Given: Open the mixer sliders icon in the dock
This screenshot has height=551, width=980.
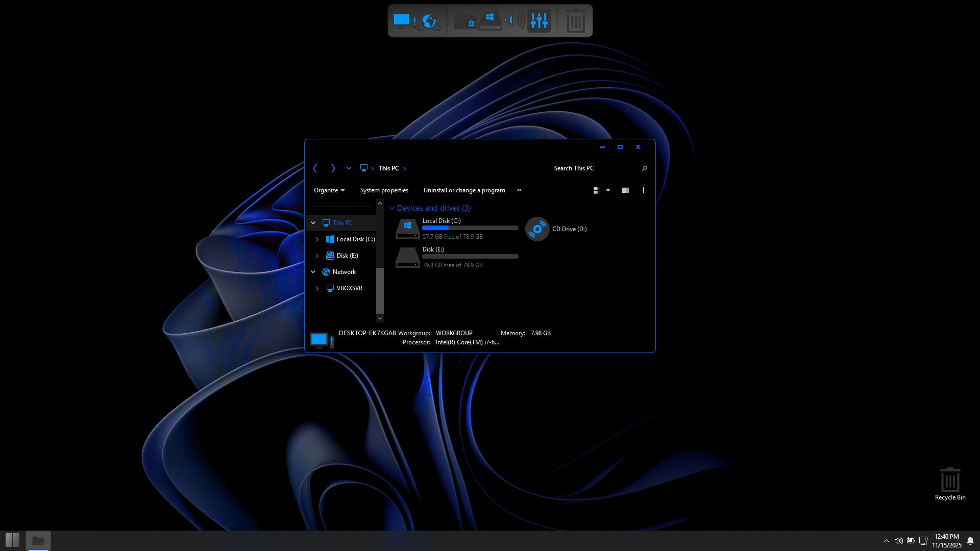Looking at the screenshot, I should 539,21.
